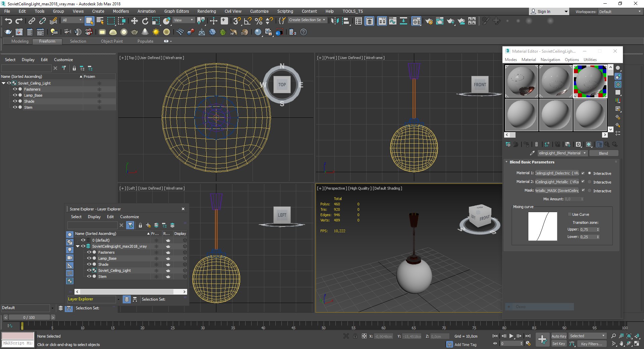Click the TOP face of the ViewCube
Image resolution: width=644 pixels, height=349 pixels.
tap(282, 85)
